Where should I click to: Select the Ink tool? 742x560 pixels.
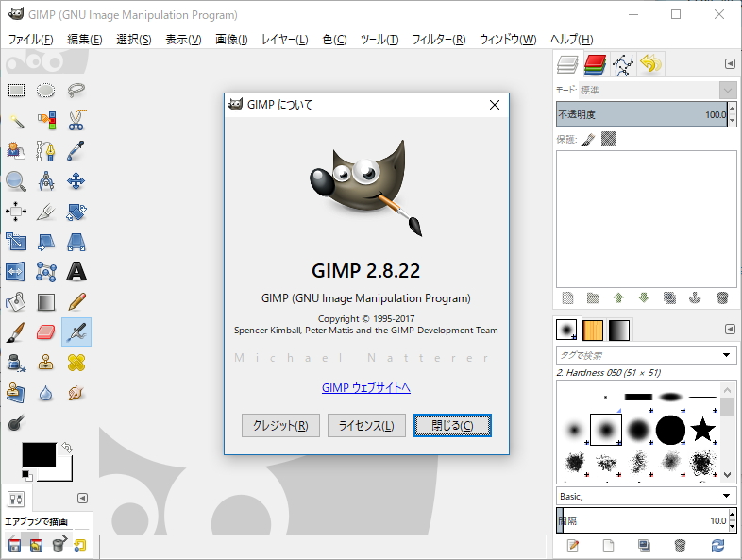coord(16,363)
